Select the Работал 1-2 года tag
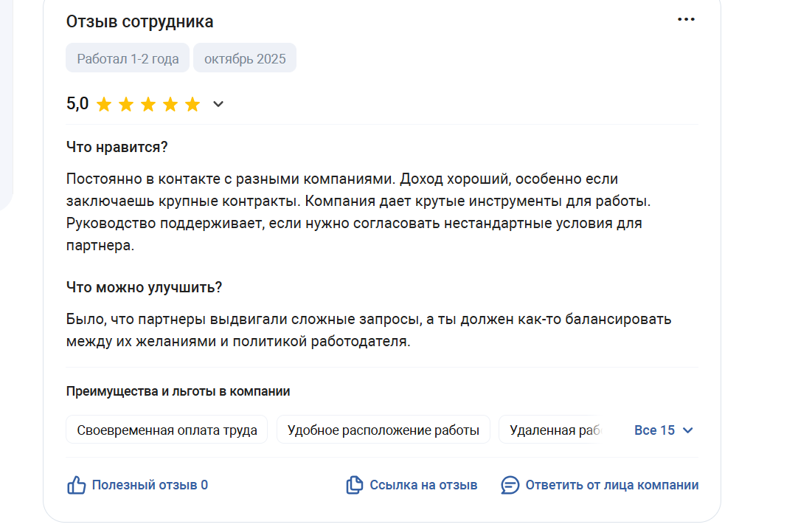Viewport: 812px width, 530px height. 128,59
